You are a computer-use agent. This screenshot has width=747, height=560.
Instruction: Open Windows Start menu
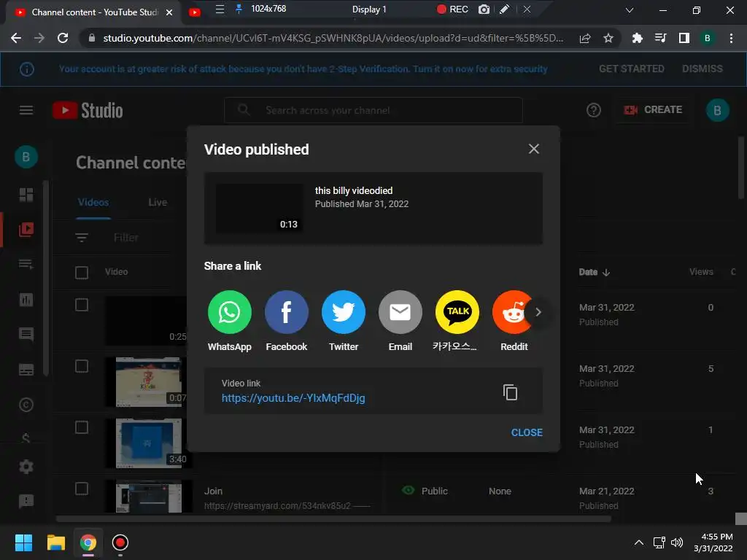coord(23,542)
